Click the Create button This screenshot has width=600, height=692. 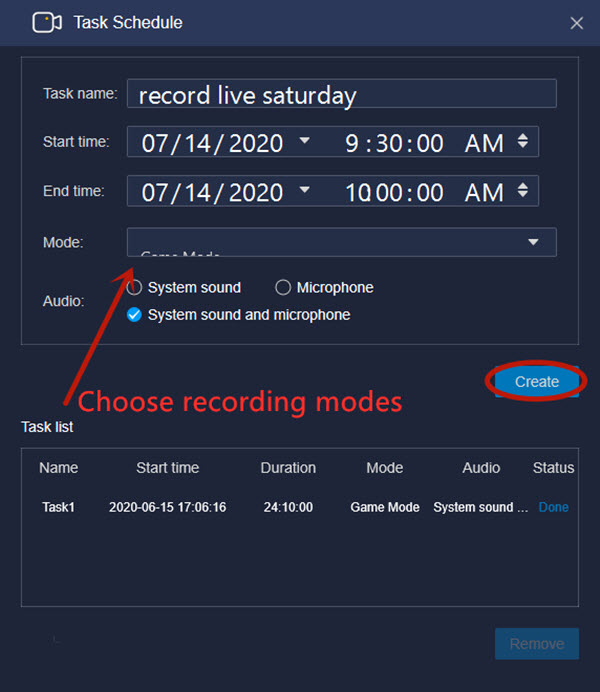click(536, 382)
